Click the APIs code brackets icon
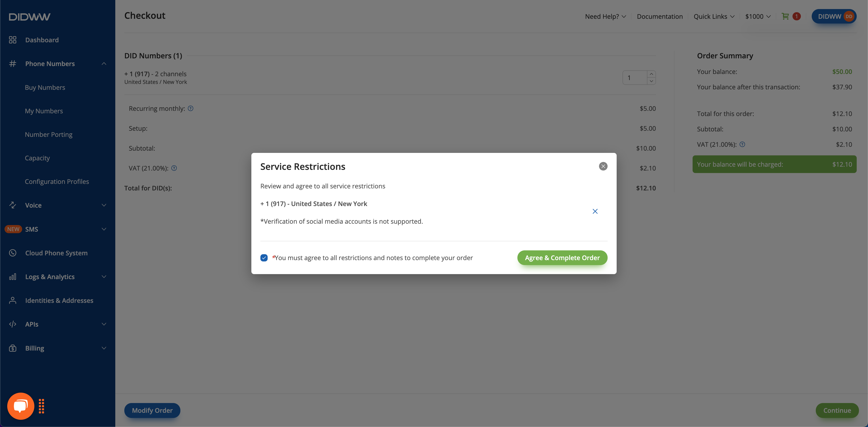Viewport: 868px width, 427px height. [x=12, y=324]
